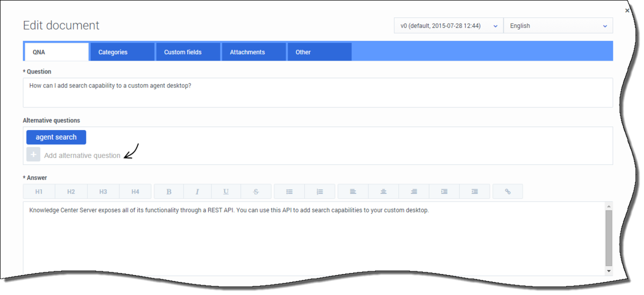Close the Edit document dialog

click(627, 11)
